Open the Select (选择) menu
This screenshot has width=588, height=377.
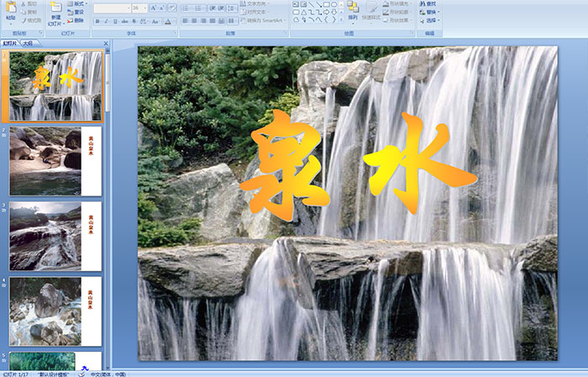pos(429,20)
